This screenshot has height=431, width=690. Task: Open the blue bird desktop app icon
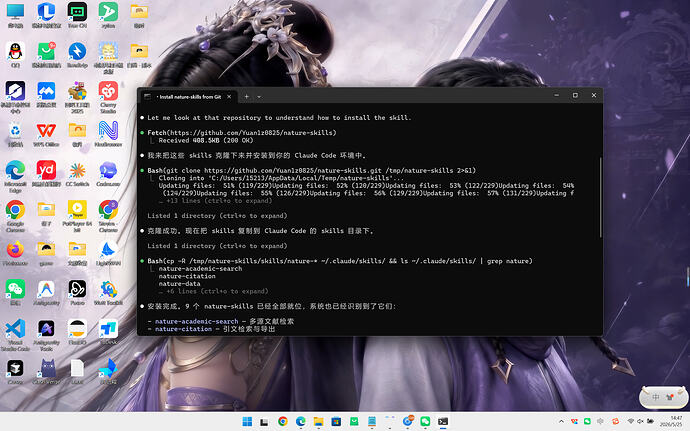[x=108, y=368]
